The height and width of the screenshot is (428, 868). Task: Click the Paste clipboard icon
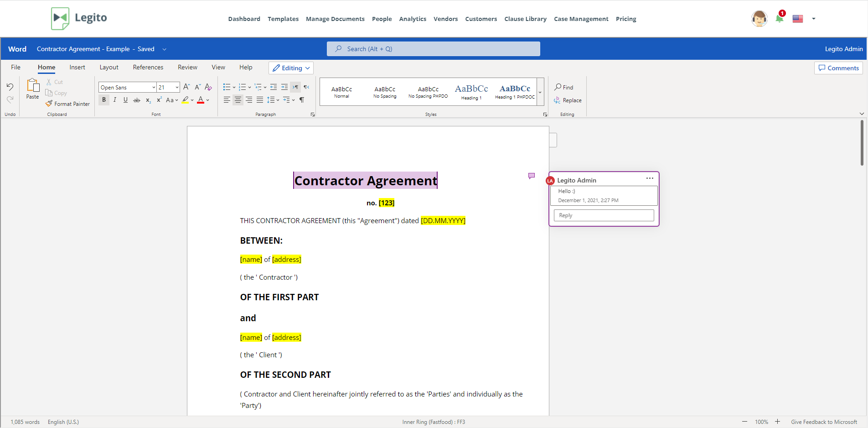[33, 85]
